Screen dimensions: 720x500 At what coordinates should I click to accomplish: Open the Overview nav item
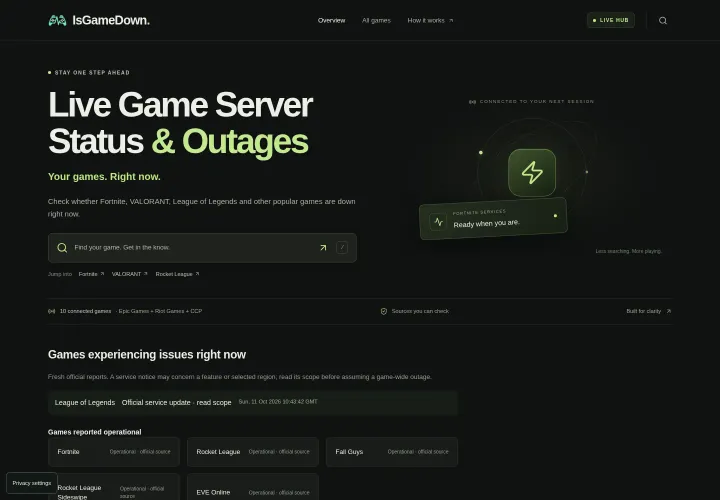click(x=332, y=20)
